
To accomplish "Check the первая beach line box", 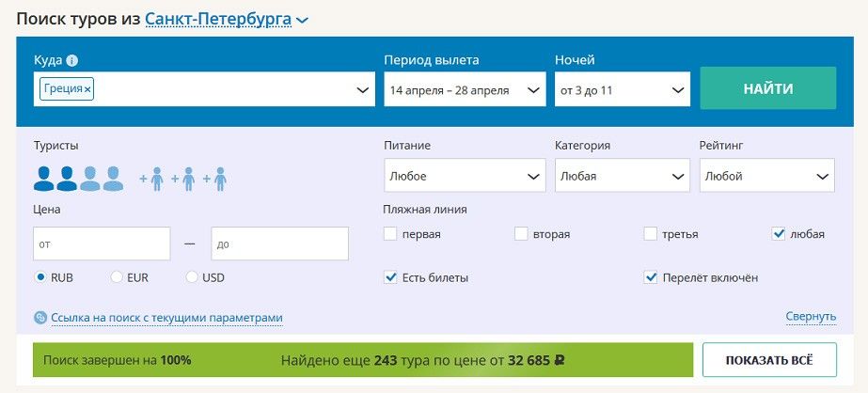I will tap(390, 234).
